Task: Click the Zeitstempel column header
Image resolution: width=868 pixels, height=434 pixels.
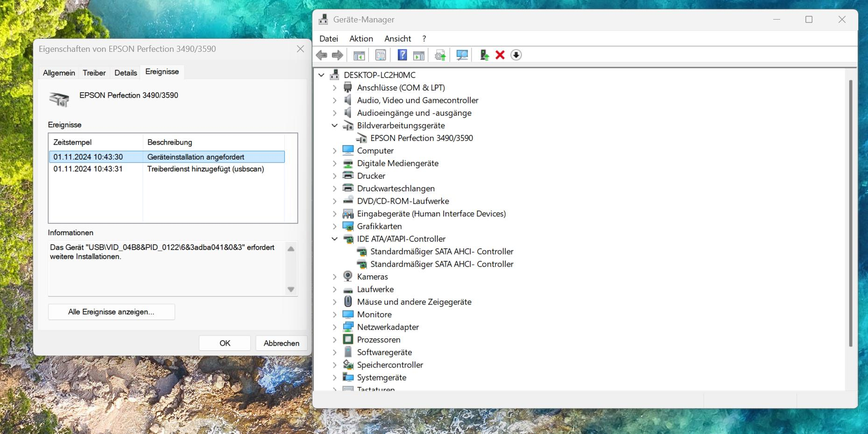Action: [x=96, y=142]
